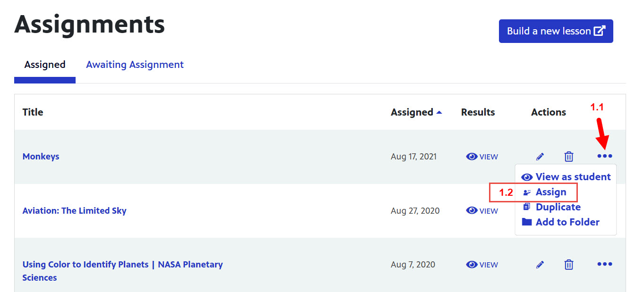
Task: Open the Aviation: The Limited Sky lesson
Action: [x=74, y=211]
